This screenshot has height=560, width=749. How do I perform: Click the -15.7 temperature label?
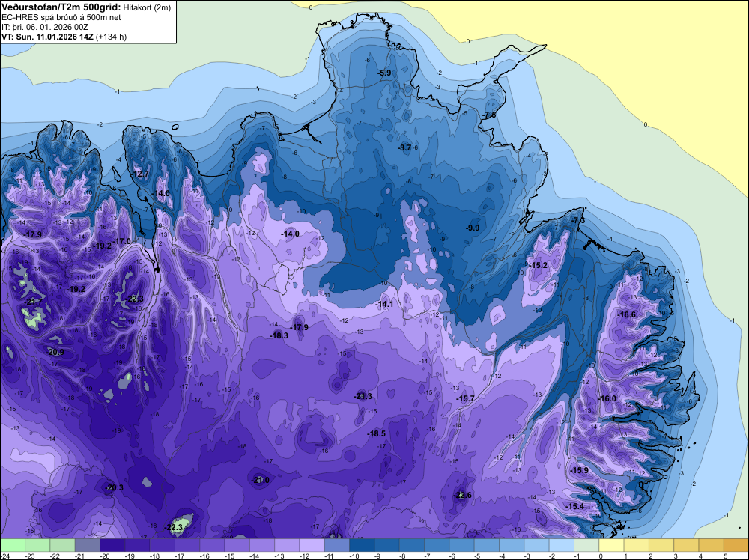pos(465,398)
